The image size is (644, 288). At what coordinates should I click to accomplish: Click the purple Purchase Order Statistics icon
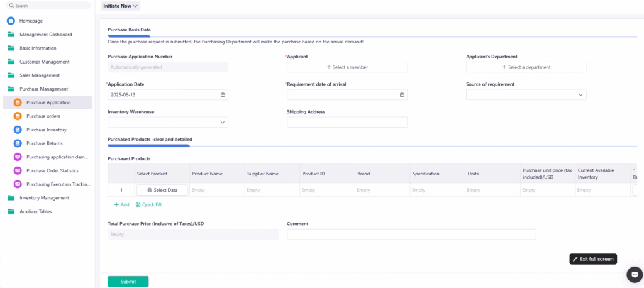18,170
